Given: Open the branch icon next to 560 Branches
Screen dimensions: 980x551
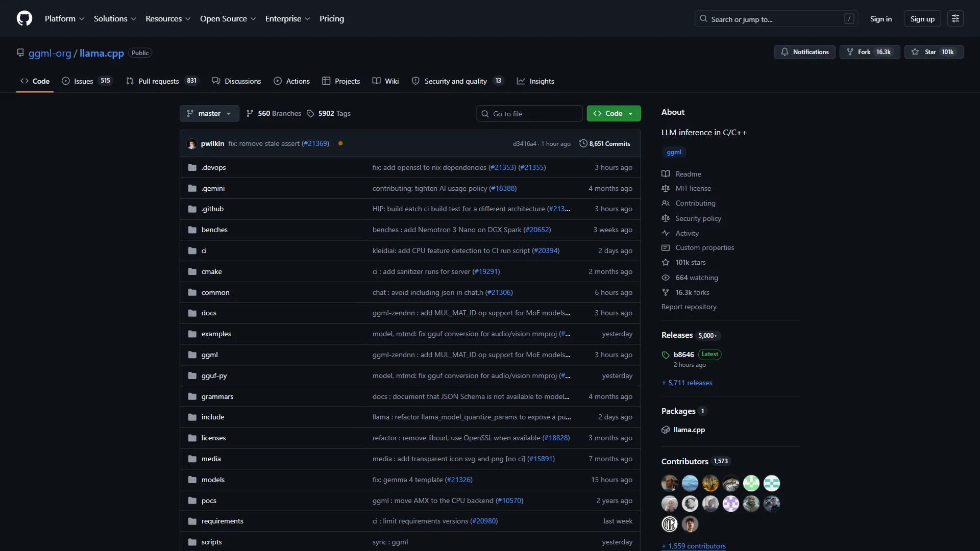Looking at the screenshot, I should click(250, 113).
